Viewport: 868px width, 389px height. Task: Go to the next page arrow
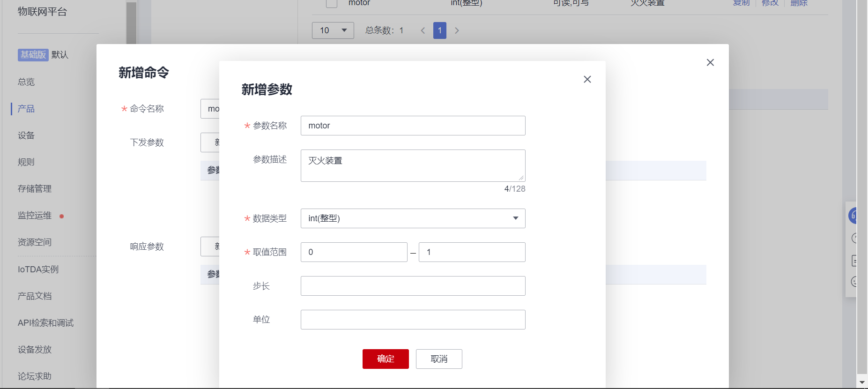457,30
